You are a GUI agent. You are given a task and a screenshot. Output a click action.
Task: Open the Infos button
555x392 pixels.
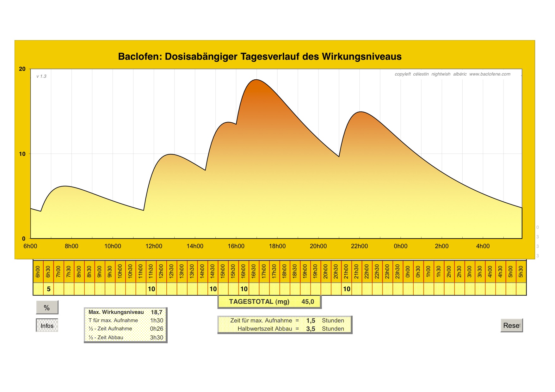[x=47, y=326]
